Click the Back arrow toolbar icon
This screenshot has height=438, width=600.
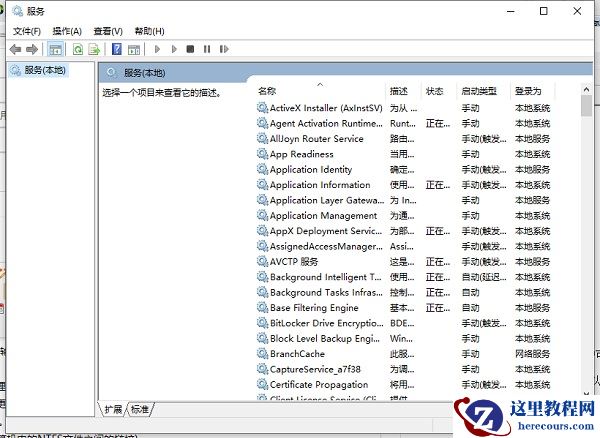[15, 49]
